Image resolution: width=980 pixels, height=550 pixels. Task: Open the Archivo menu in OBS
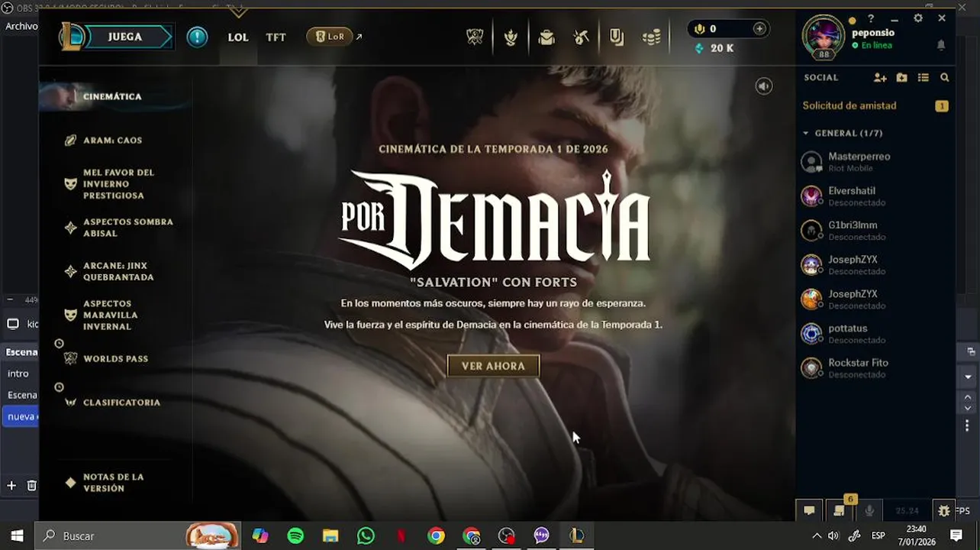pyautogui.click(x=21, y=26)
